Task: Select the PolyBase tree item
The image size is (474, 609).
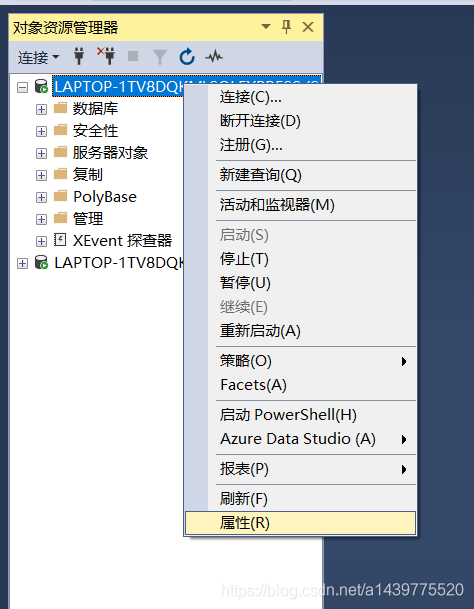Action: pyautogui.click(x=105, y=197)
